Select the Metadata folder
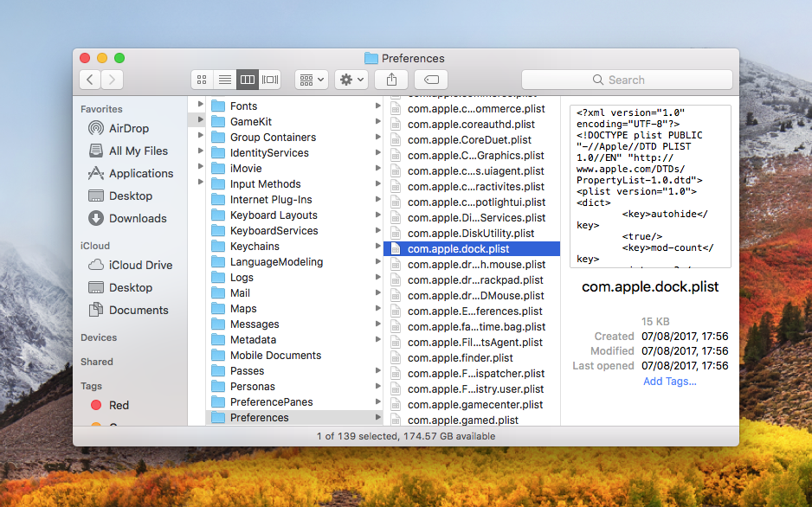The width and height of the screenshot is (812, 507). (294, 339)
